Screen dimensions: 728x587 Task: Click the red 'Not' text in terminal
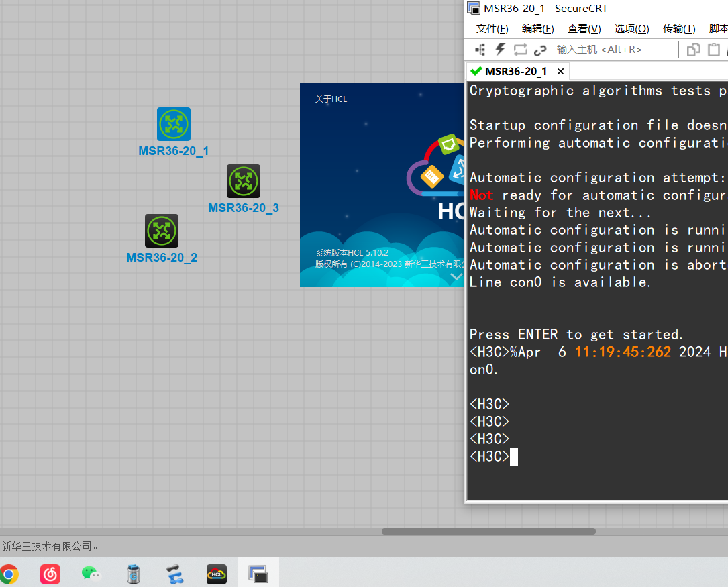tap(482, 195)
